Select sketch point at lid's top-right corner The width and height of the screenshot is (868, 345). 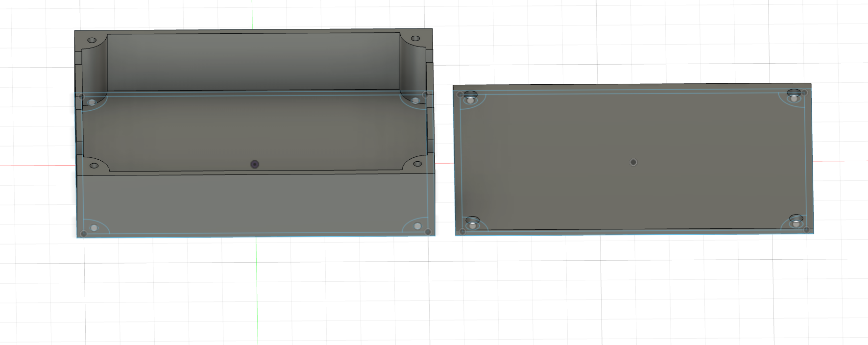805,92
